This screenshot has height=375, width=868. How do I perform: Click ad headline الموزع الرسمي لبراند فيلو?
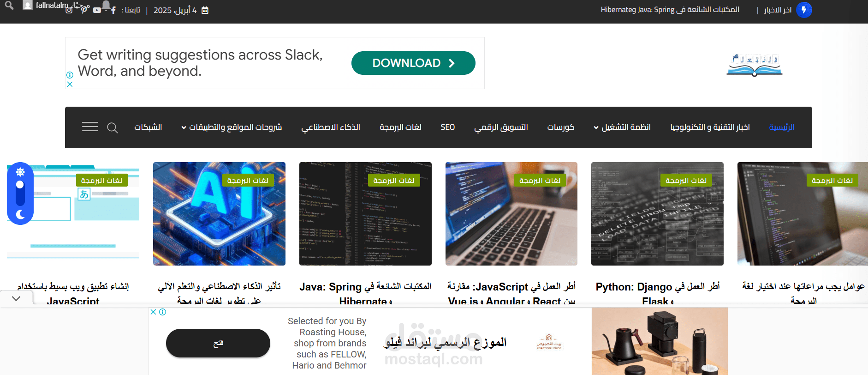point(445,342)
